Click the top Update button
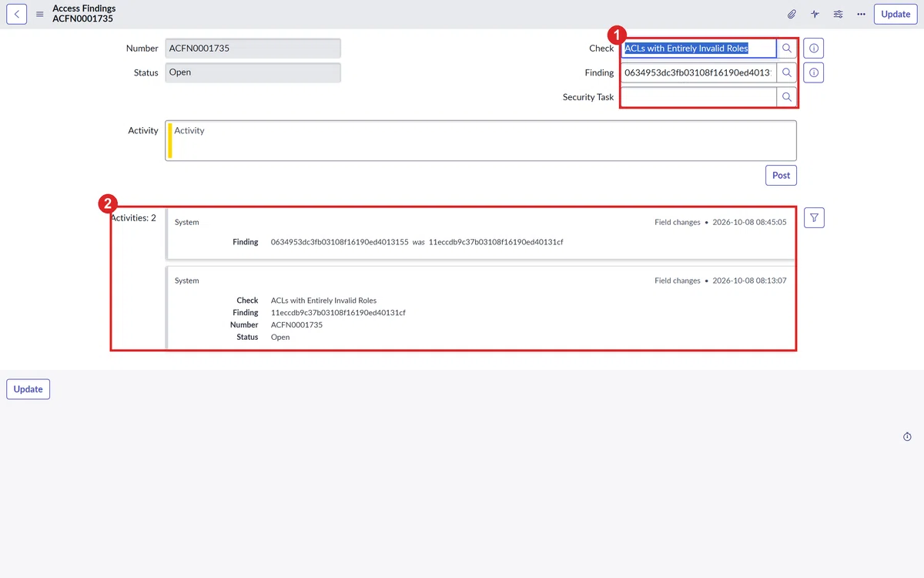 pyautogui.click(x=896, y=14)
